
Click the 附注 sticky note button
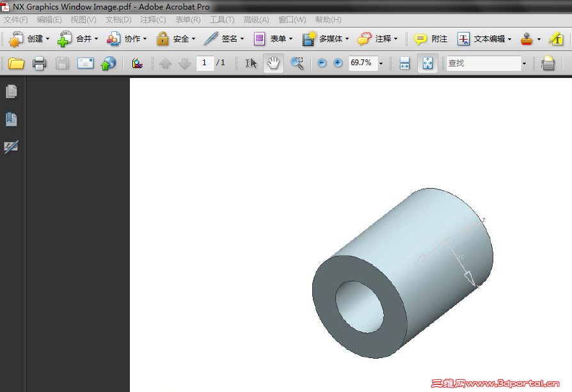click(x=431, y=38)
